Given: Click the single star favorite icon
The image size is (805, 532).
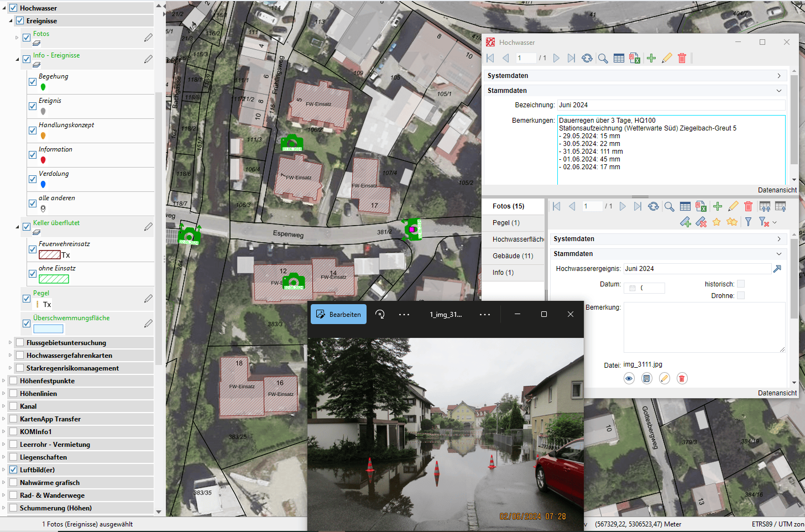Looking at the screenshot, I should (717, 222).
